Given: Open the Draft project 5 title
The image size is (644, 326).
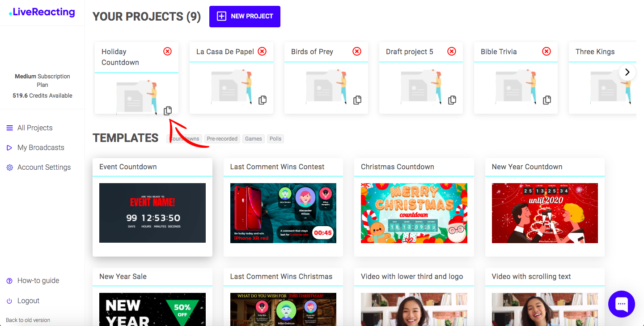Looking at the screenshot, I should click(x=410, y=51).
